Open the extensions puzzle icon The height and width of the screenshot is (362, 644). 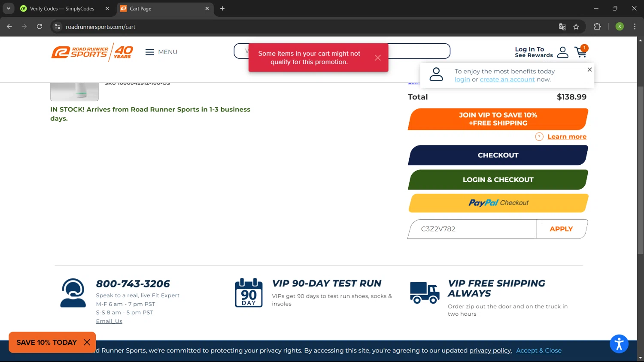[x=597, y=27]
